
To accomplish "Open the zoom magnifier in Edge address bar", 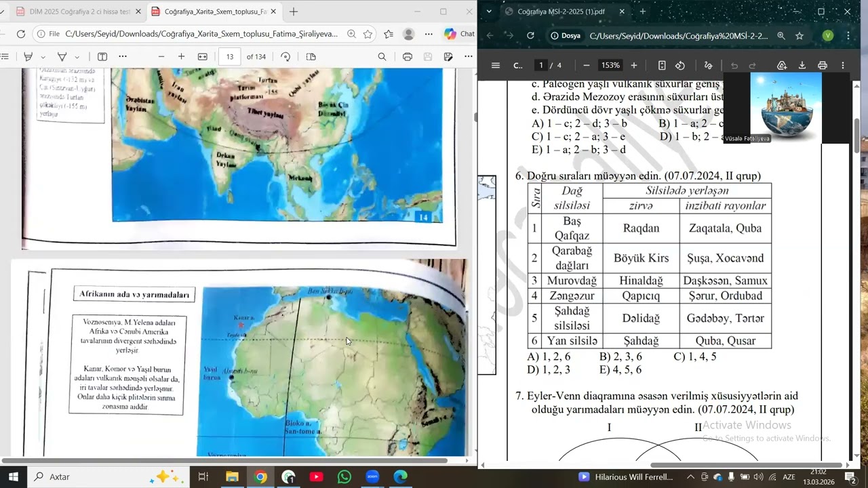I will coord(351,34).
